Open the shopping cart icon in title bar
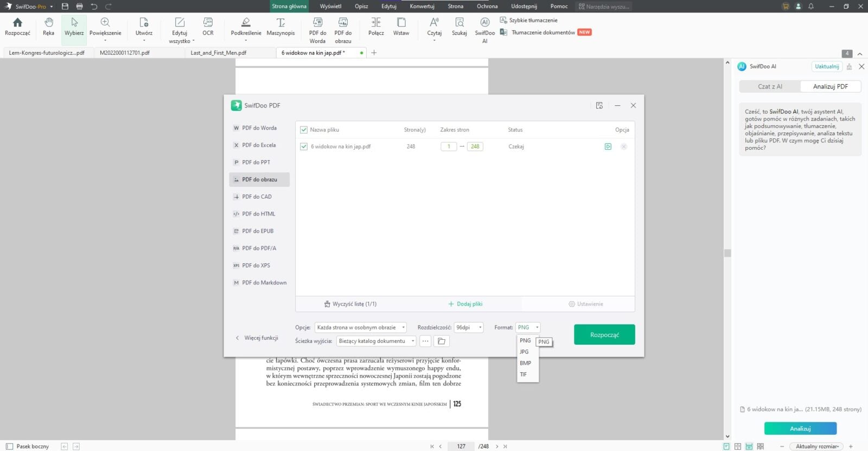This screenshot has height=451, width=868. [x=785, y=7]
